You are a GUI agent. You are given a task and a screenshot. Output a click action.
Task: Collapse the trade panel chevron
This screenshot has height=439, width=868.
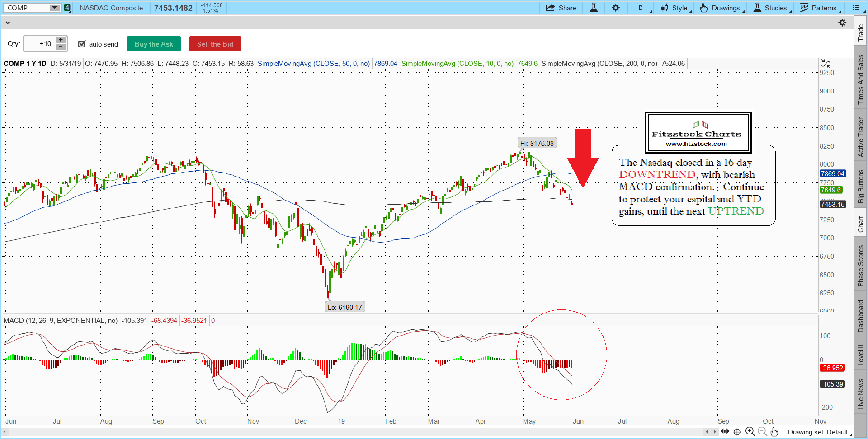point(8,23)
